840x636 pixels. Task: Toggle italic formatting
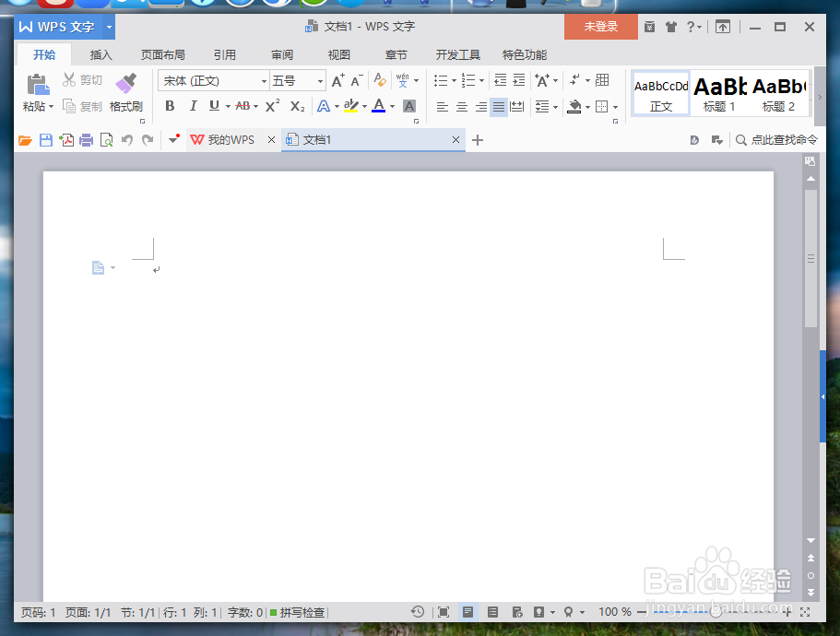(195, 107)
